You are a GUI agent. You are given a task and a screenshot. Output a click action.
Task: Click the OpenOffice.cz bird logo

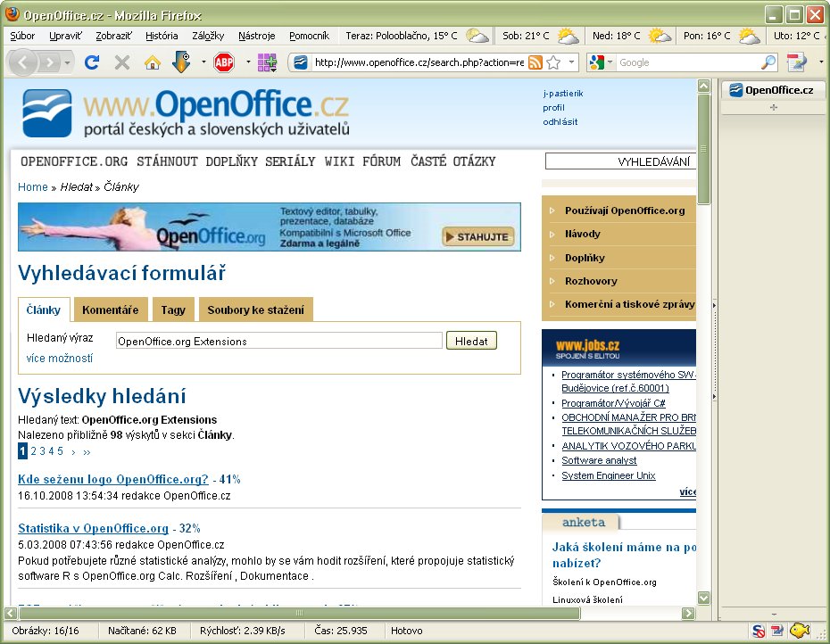pos(47,113)
